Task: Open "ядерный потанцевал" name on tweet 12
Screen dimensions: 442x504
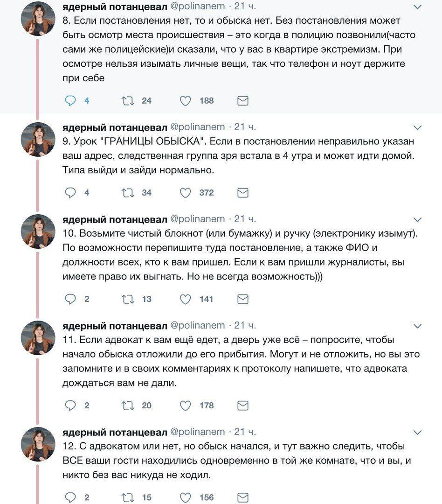Action: 115,432
